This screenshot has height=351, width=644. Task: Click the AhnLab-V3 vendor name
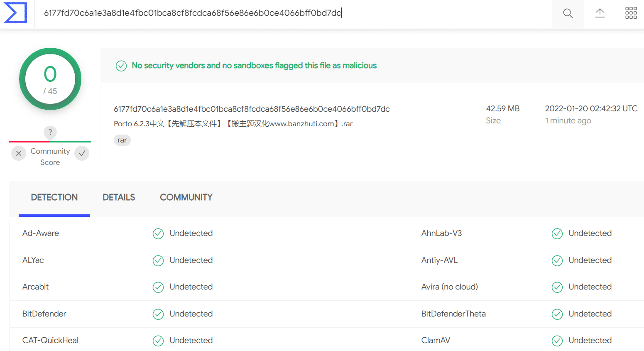pyautogui.click(x=441, y=233)
